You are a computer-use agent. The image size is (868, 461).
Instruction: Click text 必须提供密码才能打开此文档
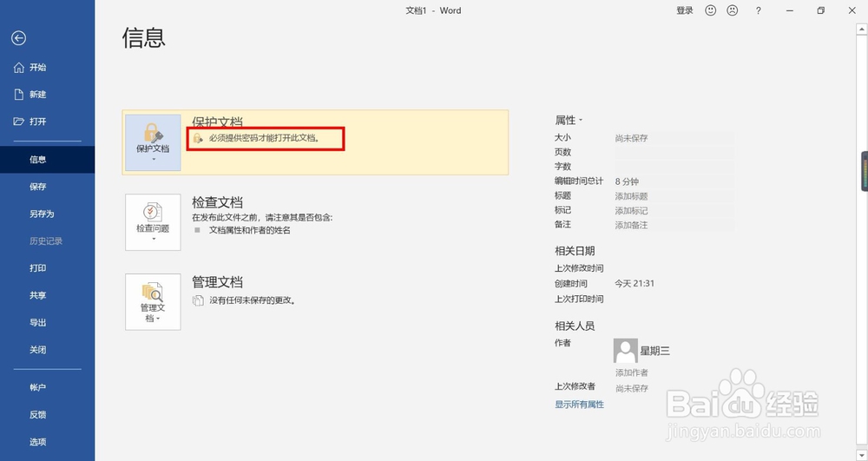264,138
